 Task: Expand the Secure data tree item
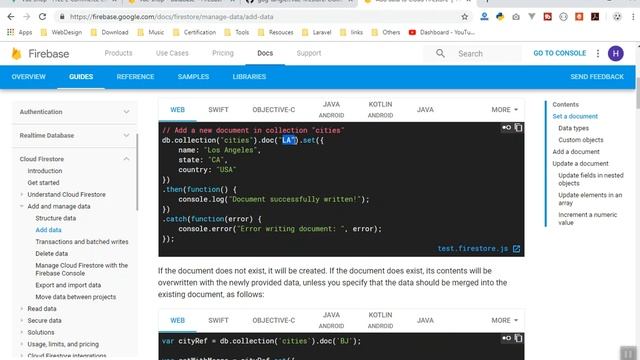pyautogui.click(x=22, y=321)
